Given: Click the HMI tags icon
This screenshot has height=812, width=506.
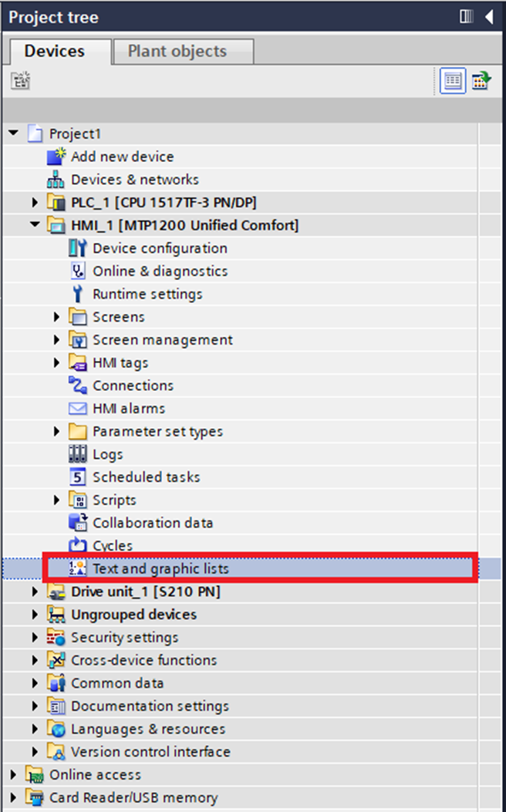Looking at the screenshot, I should pos(78,362).
